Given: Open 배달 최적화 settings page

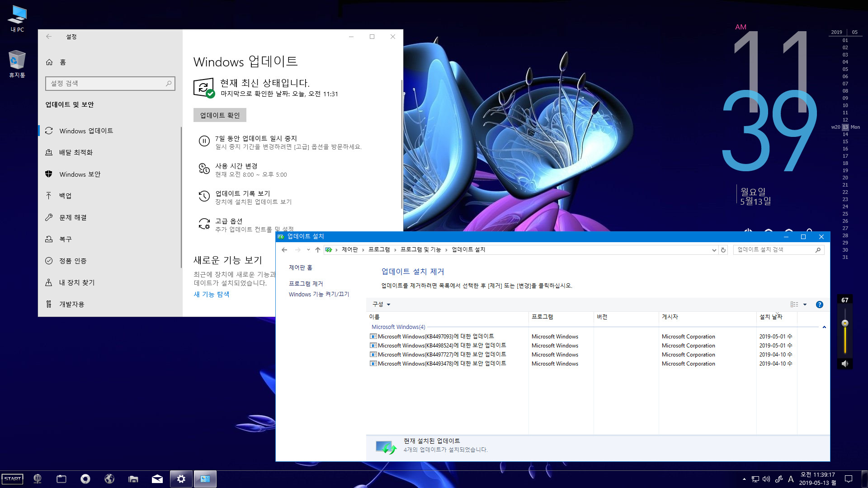Looking at the screenshot, I should click(109, 153).
